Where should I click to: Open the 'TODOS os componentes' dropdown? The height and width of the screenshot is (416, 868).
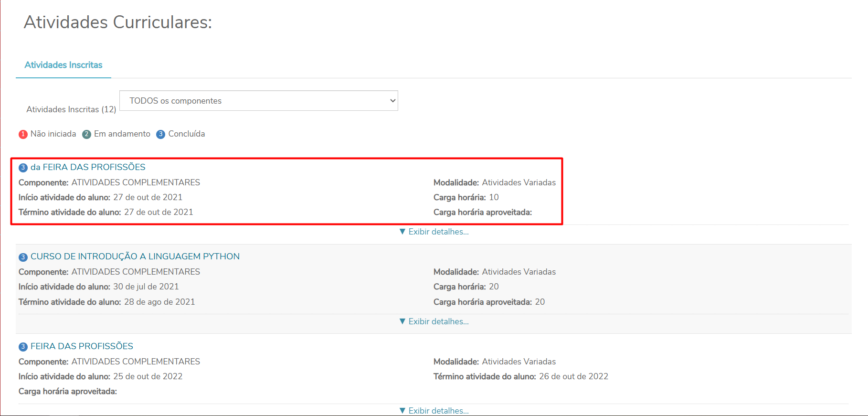[258, 101]
